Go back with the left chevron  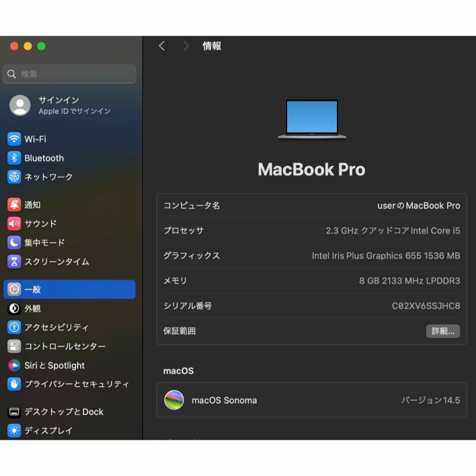pos(162,46)
